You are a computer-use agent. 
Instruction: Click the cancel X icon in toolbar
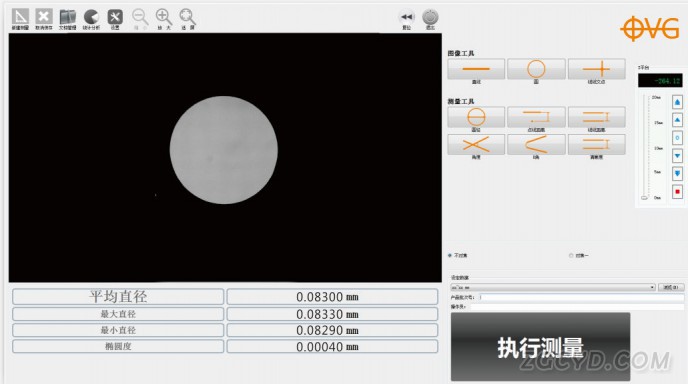pos(44,17)
